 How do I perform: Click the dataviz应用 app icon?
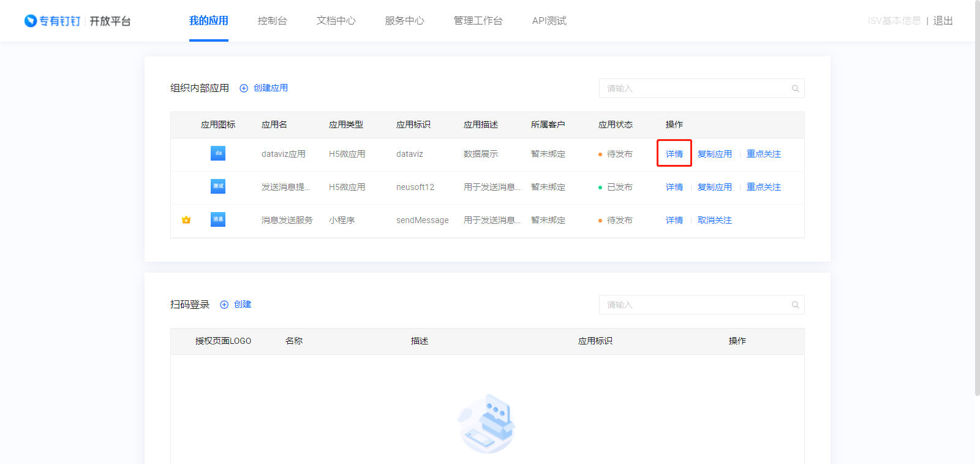[218, 153]
